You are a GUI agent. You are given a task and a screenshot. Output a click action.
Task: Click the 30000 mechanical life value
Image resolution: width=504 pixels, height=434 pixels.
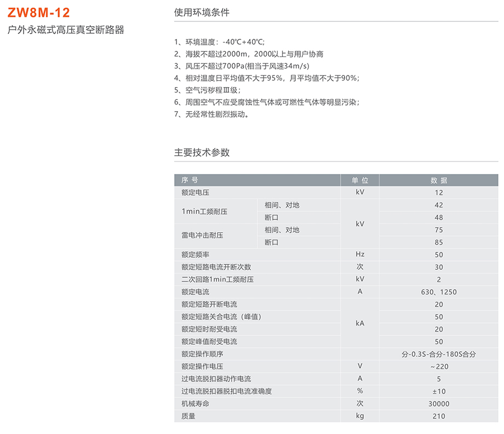point(439,404)
